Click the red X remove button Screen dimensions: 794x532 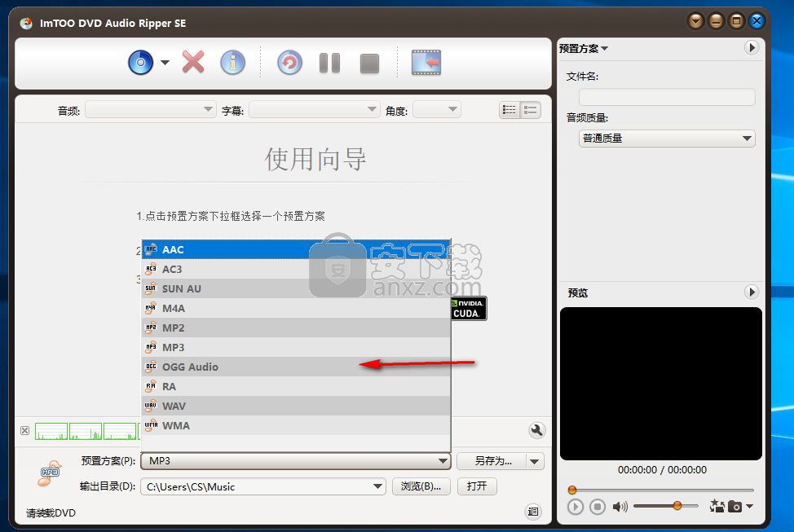coord(193,62)
